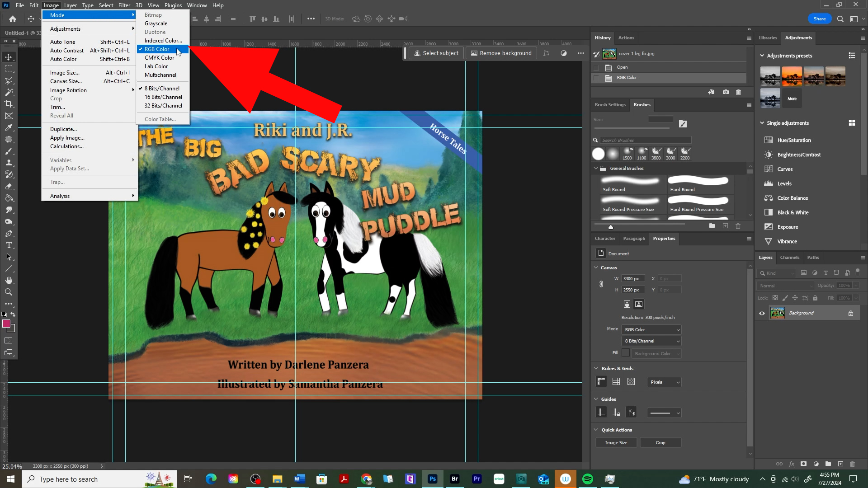Collapse the General Brushes folder
Viewport: 868px width, 488px height.
pos(596,169)
